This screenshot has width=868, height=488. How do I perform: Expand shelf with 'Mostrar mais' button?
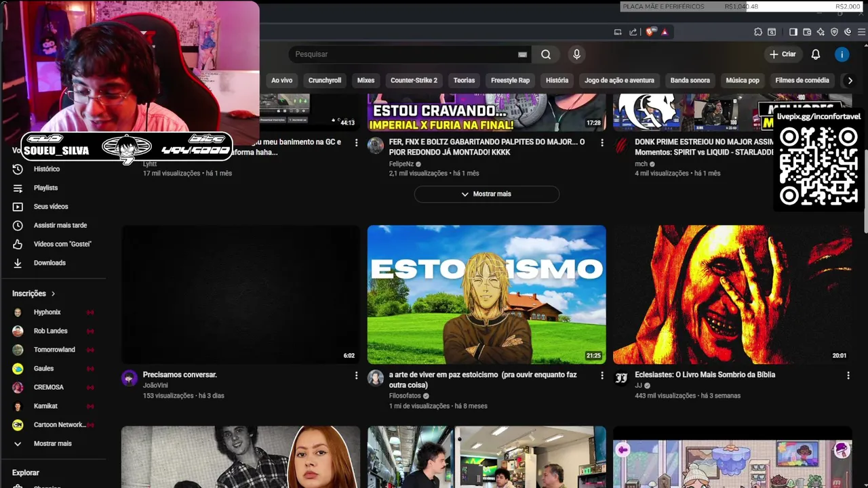487,194
